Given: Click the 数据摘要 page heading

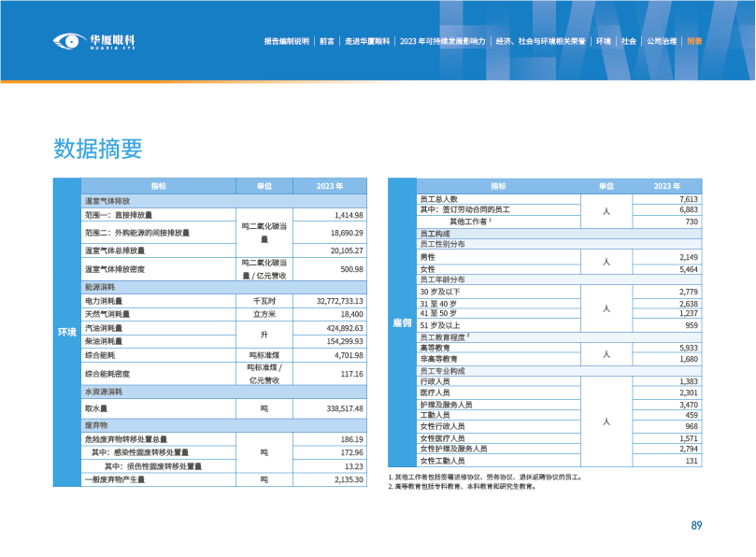Looking at the screenshot, I should [x=97, y=149].
